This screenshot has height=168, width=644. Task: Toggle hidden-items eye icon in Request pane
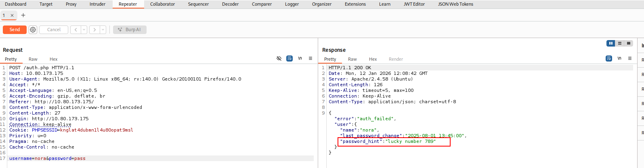(x=279, y=58)
